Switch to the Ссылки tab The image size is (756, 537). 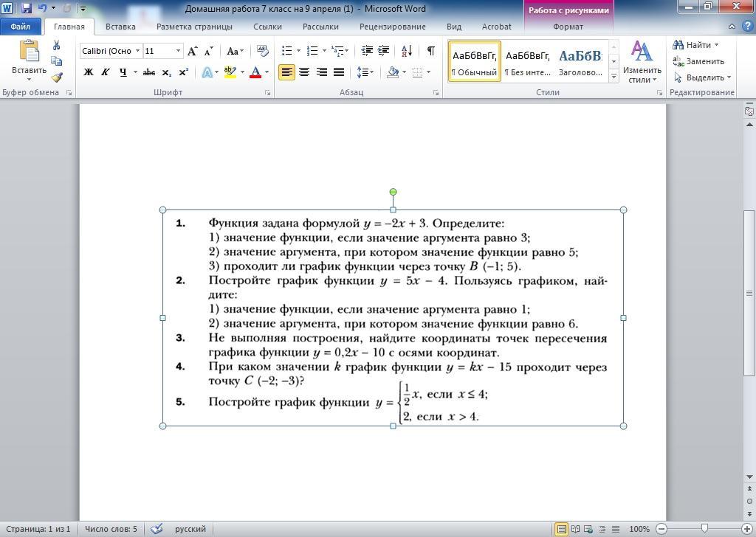pos(267,27)
